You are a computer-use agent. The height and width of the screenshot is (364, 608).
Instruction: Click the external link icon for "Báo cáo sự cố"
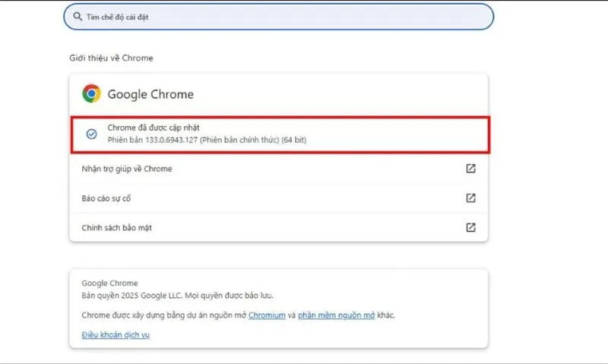coord(470,198)
